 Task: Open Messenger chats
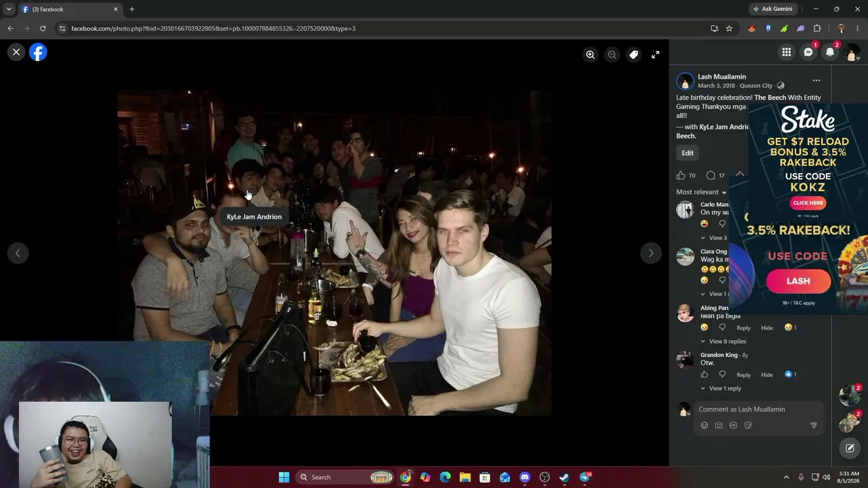pyautogui.click(x=808, y=52)
